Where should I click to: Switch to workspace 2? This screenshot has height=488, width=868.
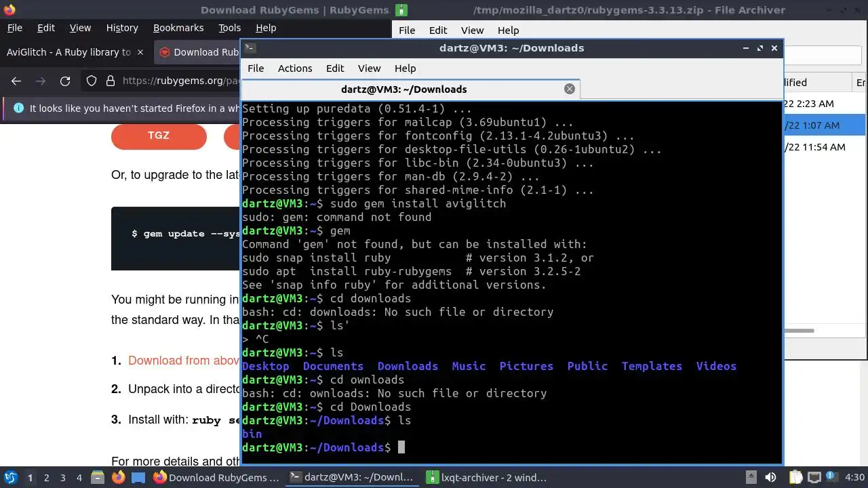click(x=46, y=478)
